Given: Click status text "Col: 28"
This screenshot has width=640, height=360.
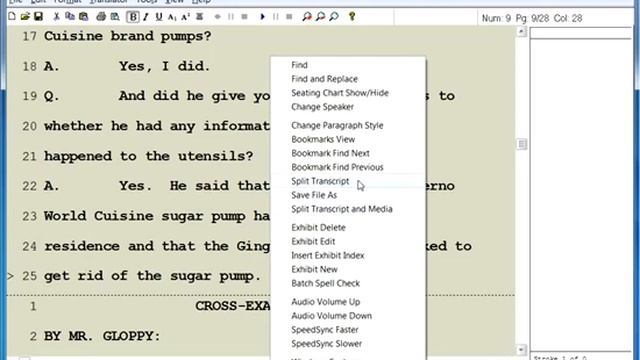Looking at the screenshot, I should click(x=568, y=18).
